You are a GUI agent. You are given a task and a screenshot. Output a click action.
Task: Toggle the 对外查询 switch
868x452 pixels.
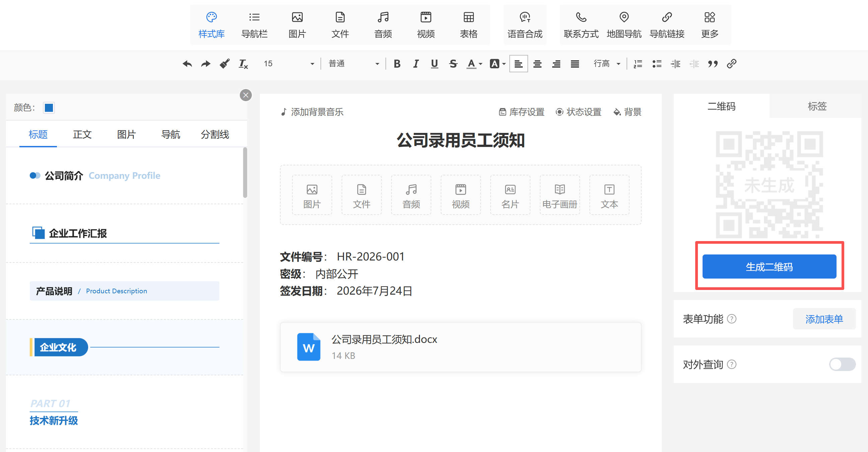[842, 364]
